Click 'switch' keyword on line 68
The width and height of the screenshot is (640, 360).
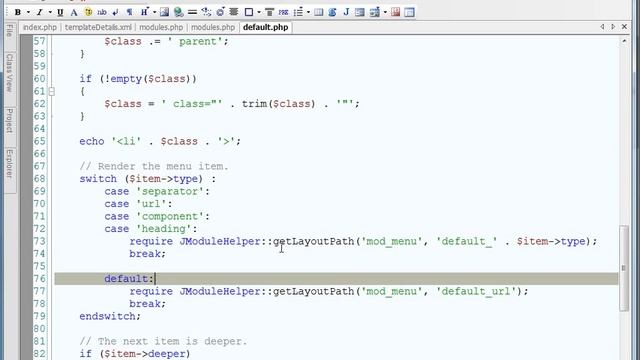tap(98, 179)
